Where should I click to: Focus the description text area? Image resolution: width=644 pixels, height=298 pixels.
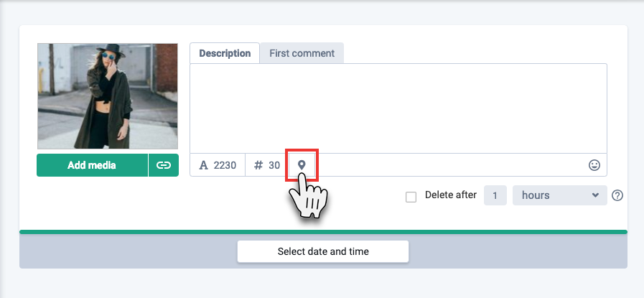398,108
